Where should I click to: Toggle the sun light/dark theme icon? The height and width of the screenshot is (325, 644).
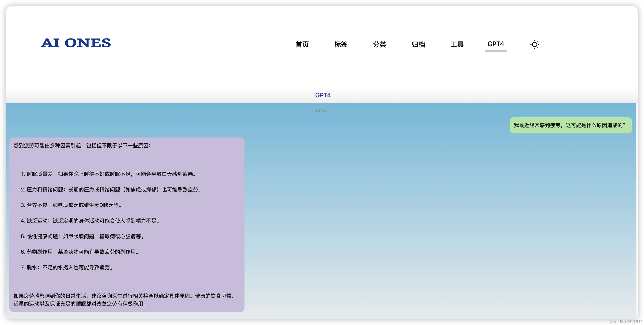[535, 45]
